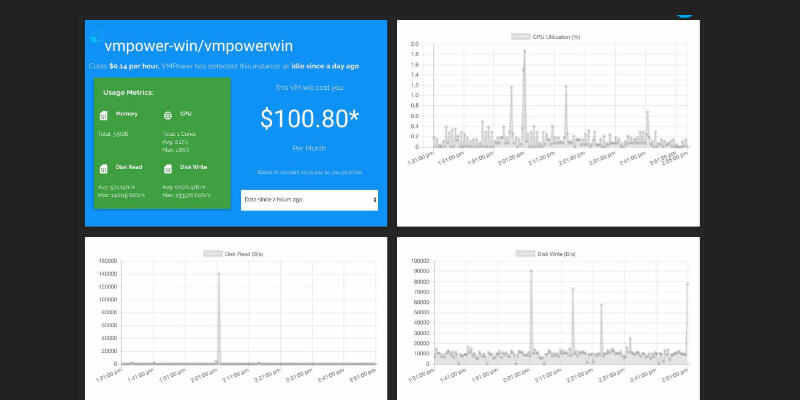The height and width of the screenshot is (400, 800).
Task: Click the CPU processor icon
Action: [x=167, y=116]
